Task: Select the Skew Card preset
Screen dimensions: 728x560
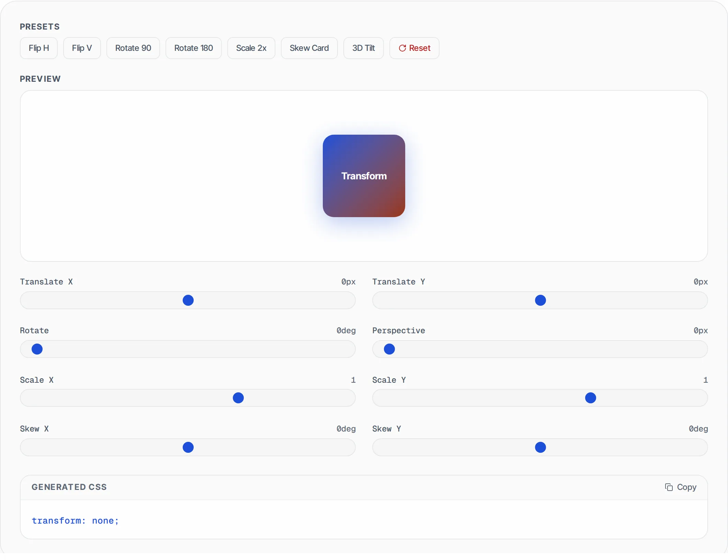Action: [x=309, y=48]
